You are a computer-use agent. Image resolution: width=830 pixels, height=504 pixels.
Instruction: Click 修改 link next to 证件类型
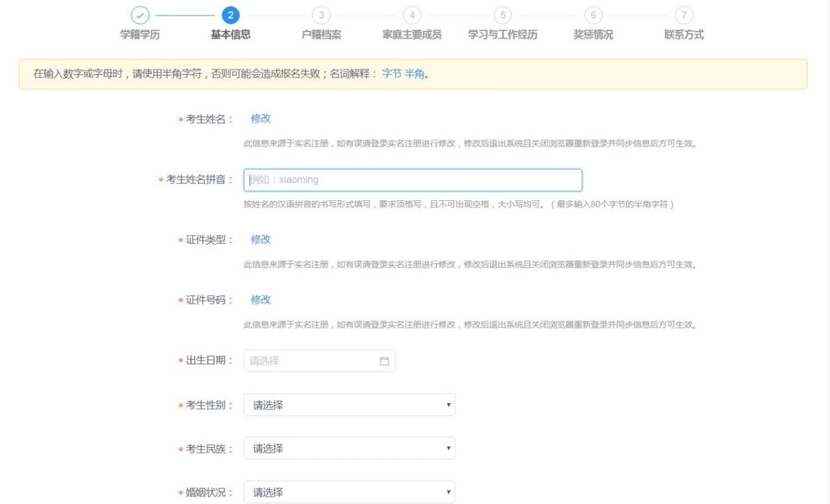tap(261, 240)
